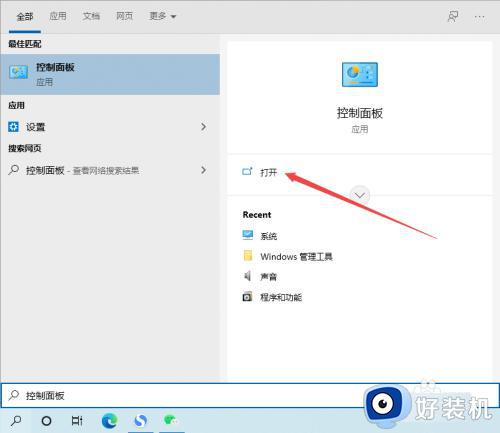500x433 pixels.
Task: Open the feedback icon in search header
Action: (x=453, y=16)
